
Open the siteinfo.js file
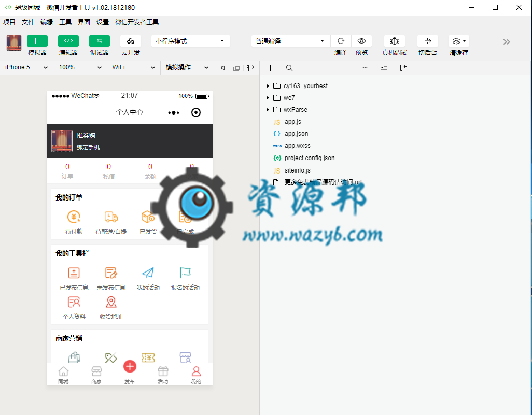297,170
